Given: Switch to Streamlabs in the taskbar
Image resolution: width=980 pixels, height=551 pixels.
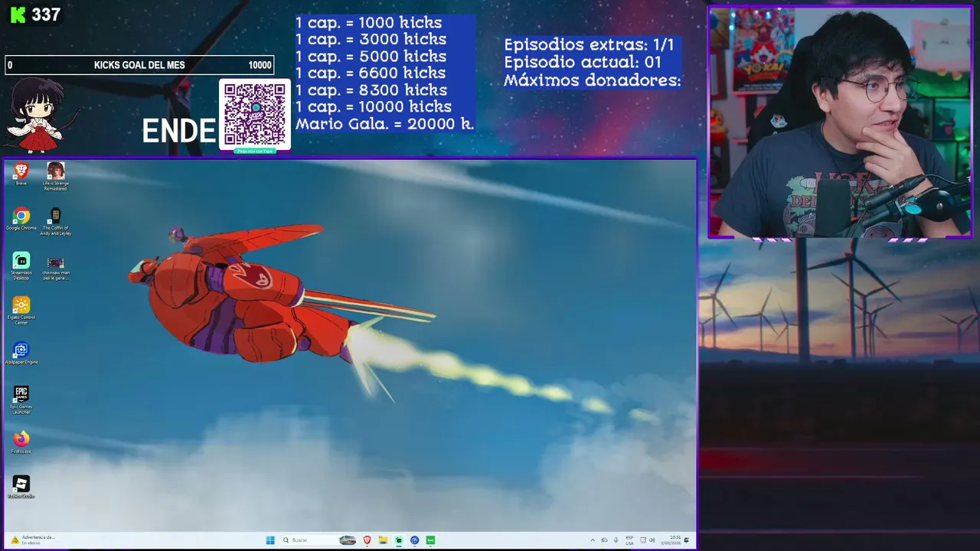Looking at the screenshot, I should pos(399,540).
